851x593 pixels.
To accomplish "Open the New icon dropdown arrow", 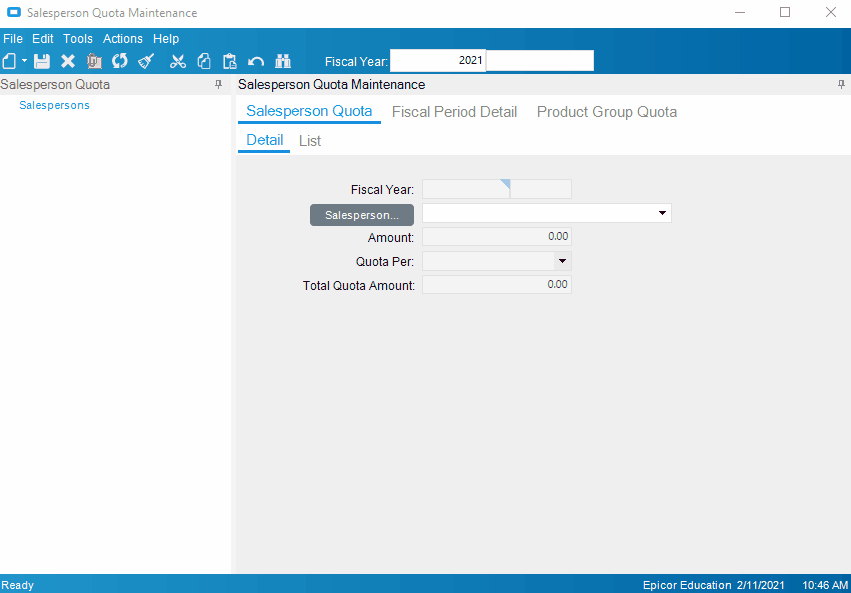I will [24, 61].
